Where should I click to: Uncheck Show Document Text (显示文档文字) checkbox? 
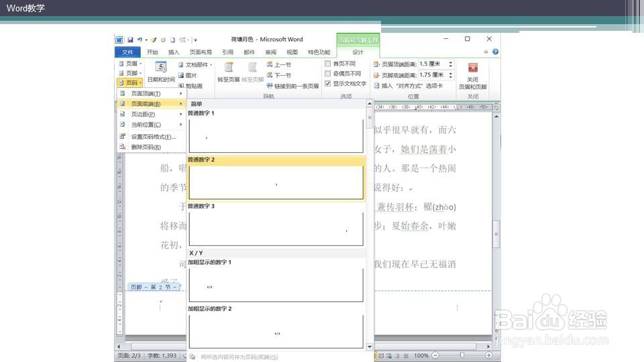tap(328, 83)
